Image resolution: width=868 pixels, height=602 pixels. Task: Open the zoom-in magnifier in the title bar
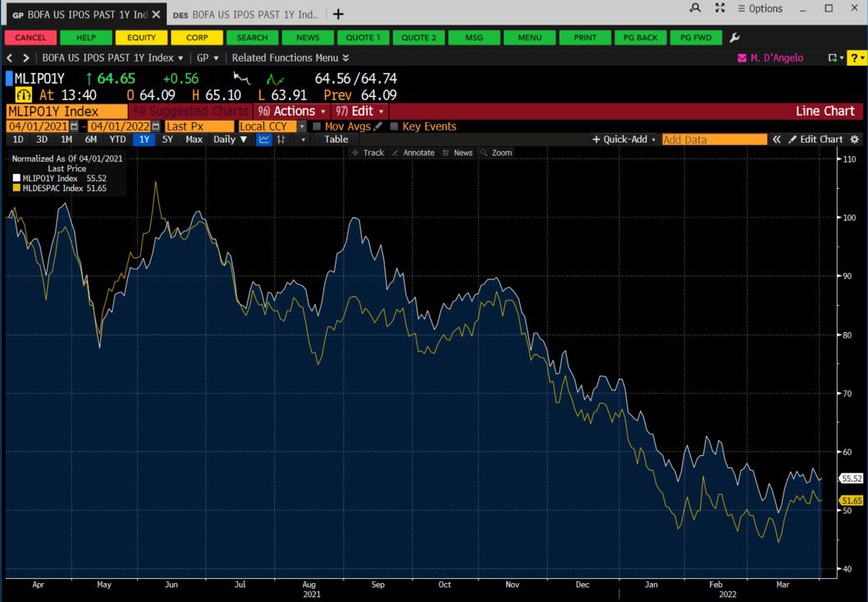pos(695,7)
